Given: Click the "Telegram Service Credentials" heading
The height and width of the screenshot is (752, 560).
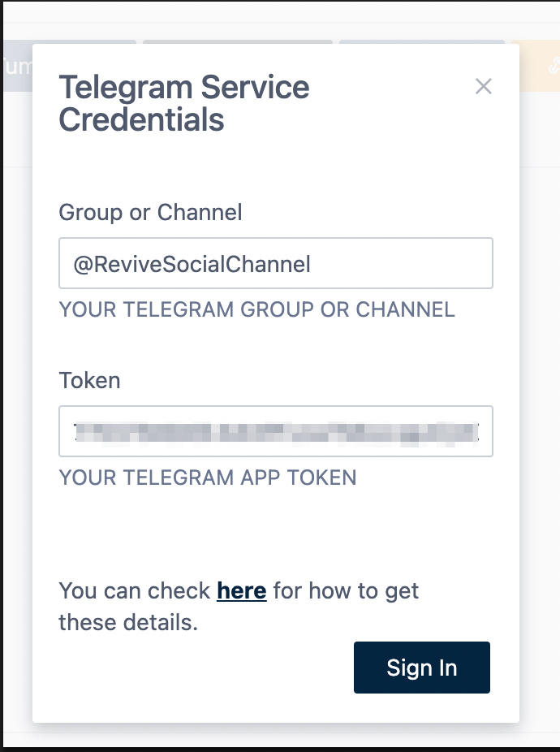Looking at the screenshot, I should coord(184,103).
